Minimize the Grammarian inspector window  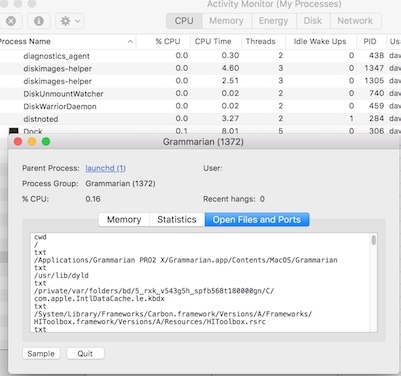pos(32,142)
